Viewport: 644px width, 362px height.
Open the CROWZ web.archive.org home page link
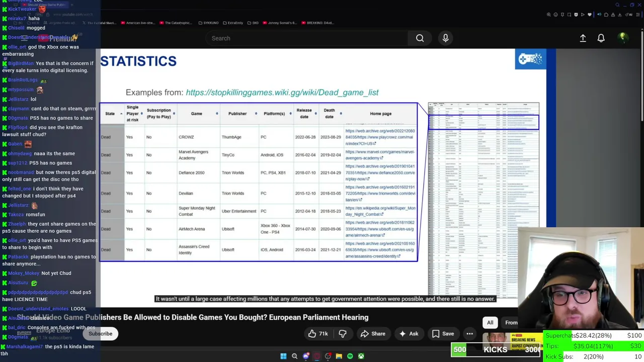point(380,137)
